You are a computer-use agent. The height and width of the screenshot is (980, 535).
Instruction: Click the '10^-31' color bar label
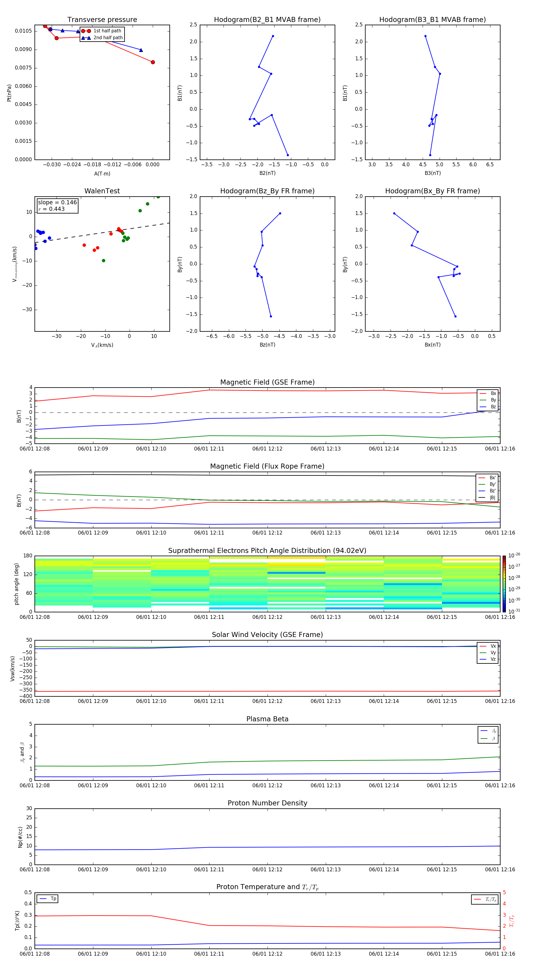click(514, 611)
